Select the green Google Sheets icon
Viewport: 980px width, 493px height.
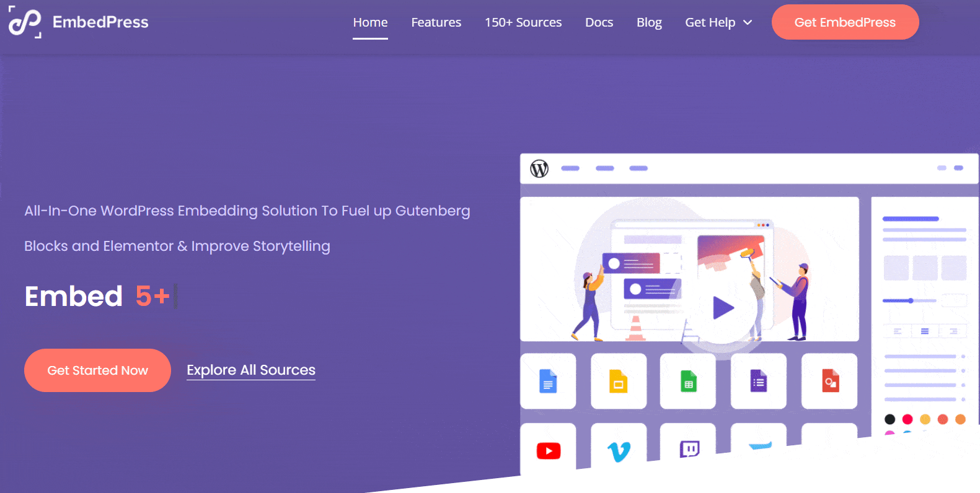[688, 382]
